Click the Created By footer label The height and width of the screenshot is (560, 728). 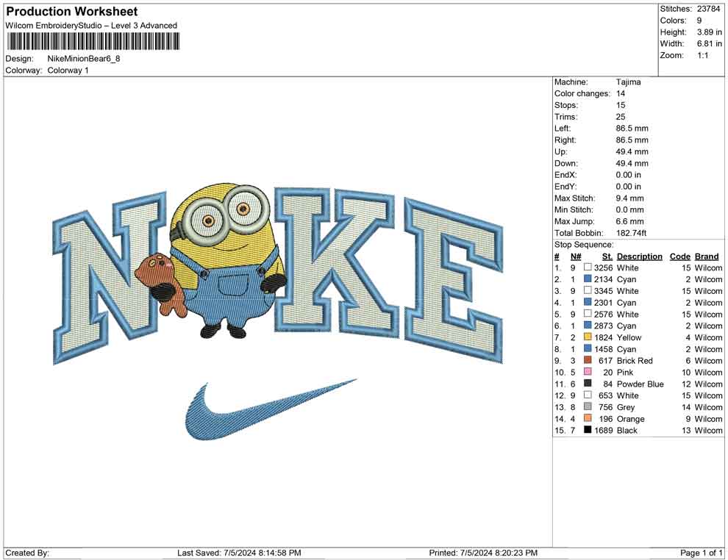27,553
